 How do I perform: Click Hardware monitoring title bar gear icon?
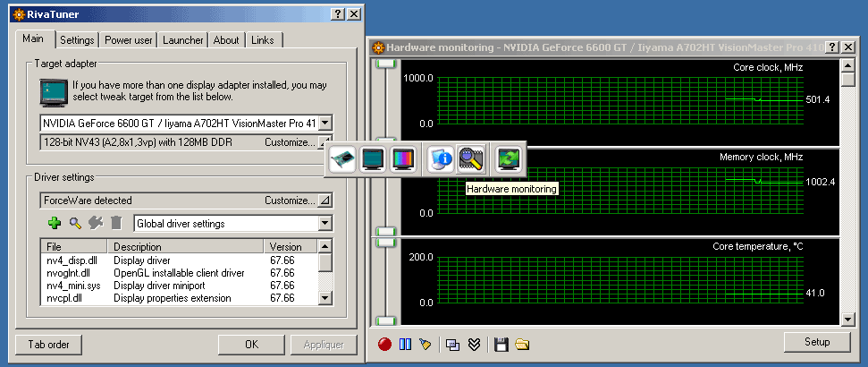pos(379,47)
